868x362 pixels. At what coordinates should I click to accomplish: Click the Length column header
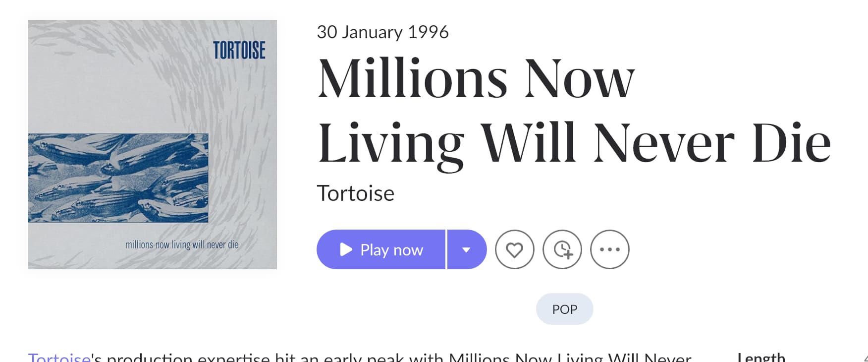[760, 358]
